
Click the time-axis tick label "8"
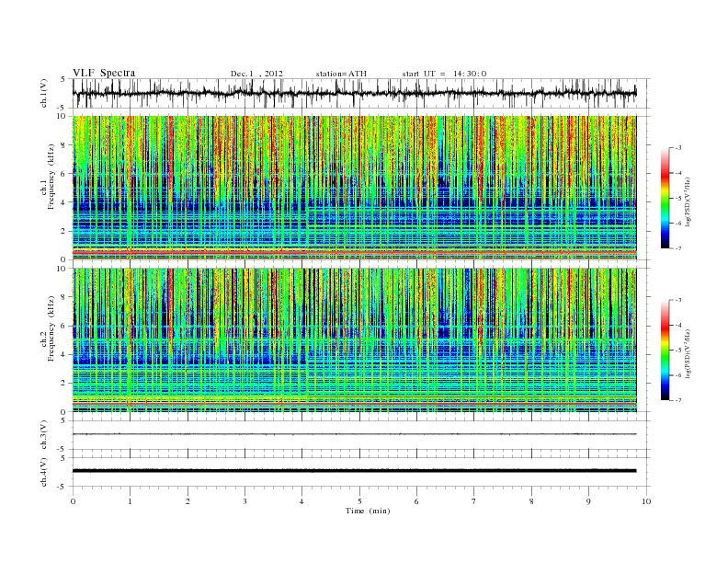(x=531, y=501)
